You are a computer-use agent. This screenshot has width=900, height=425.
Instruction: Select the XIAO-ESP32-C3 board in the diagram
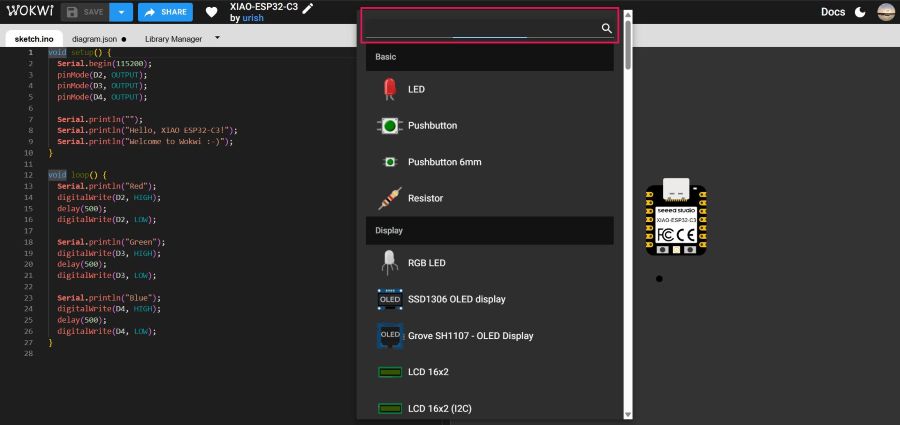[676, 217]
